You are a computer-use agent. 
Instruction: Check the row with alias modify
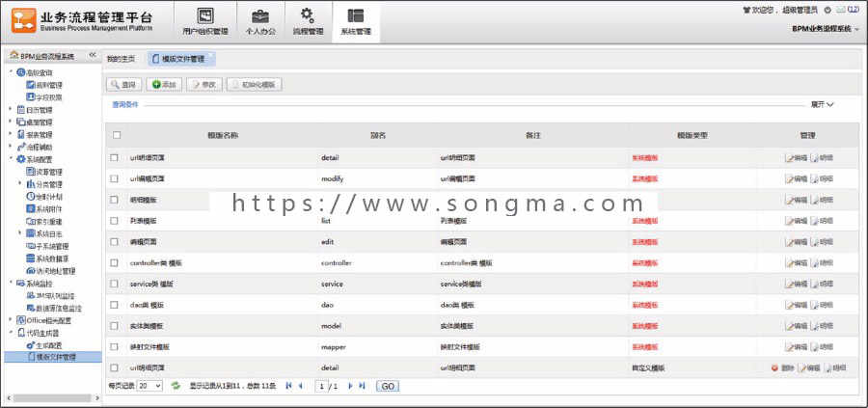click(x=114, y=178)
